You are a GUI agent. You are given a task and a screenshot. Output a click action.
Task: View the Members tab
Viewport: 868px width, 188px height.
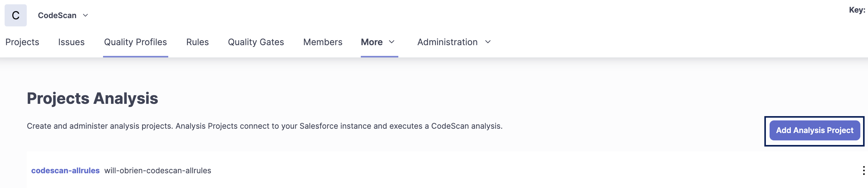coord(322,42)
